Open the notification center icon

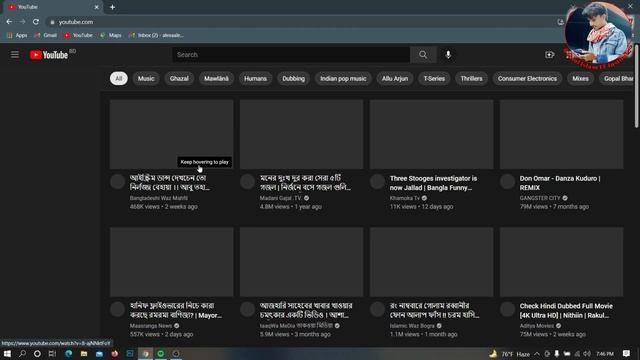click(x=627, y=353)
